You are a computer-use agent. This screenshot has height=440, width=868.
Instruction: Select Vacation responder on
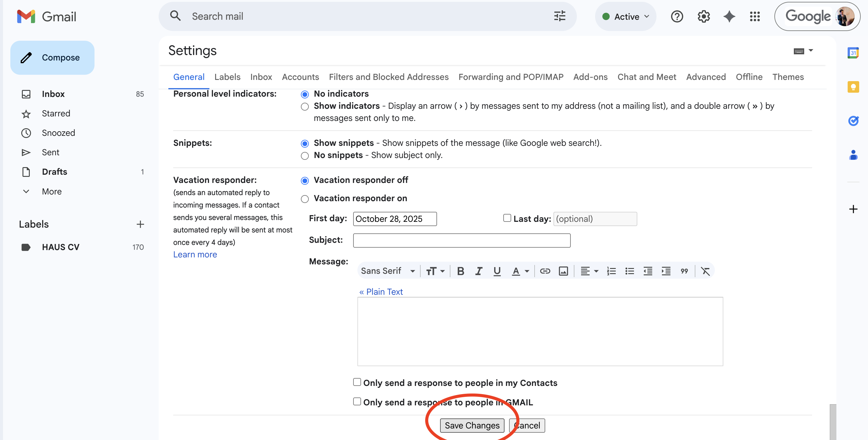305,199
